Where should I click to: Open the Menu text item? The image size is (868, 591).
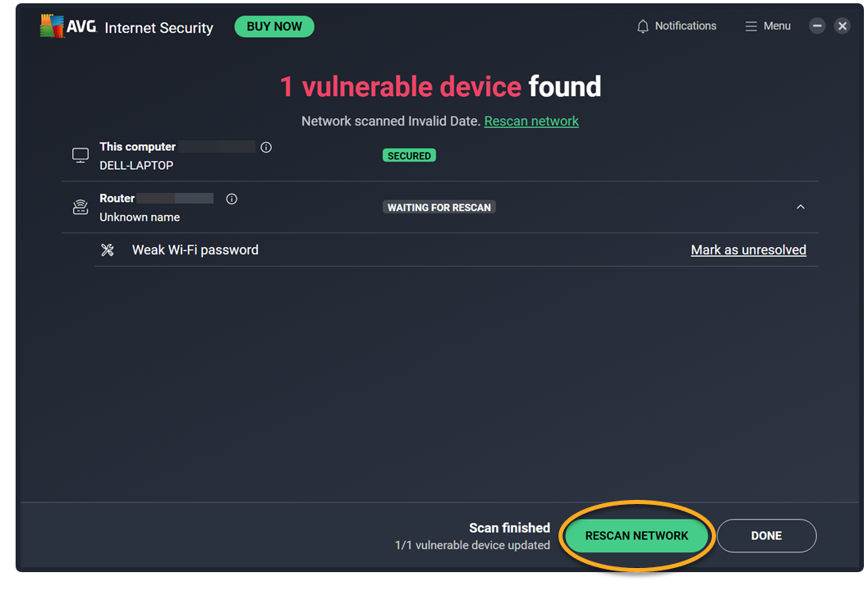[777, 26]
